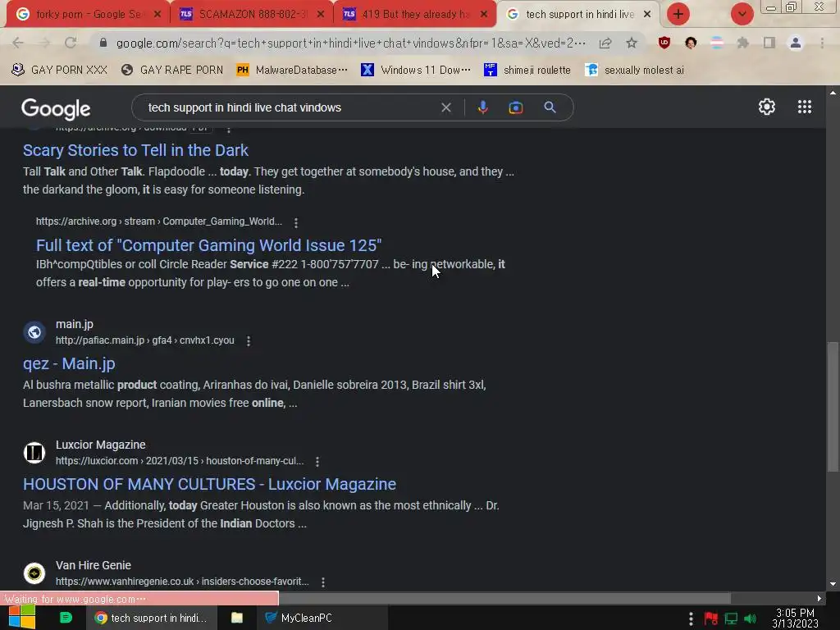Click the horizontal scrollbar right arrow
The image size is (840, 630).
point(819,598)
